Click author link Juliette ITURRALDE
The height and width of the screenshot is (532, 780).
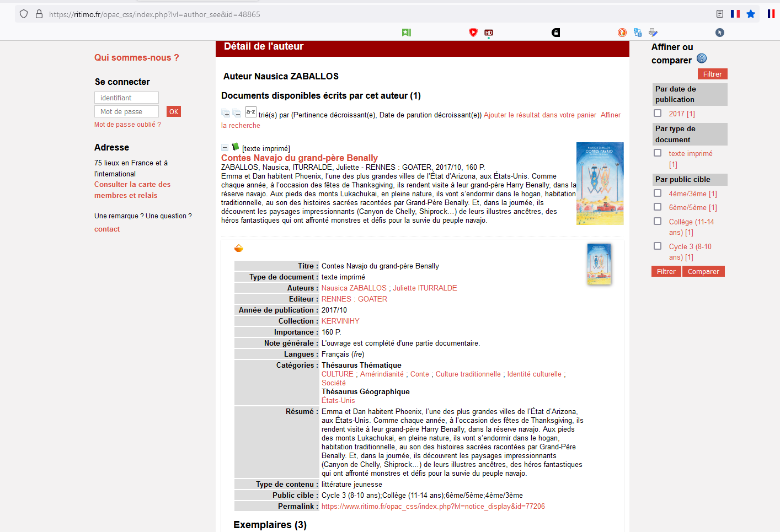tap(425, 288)
